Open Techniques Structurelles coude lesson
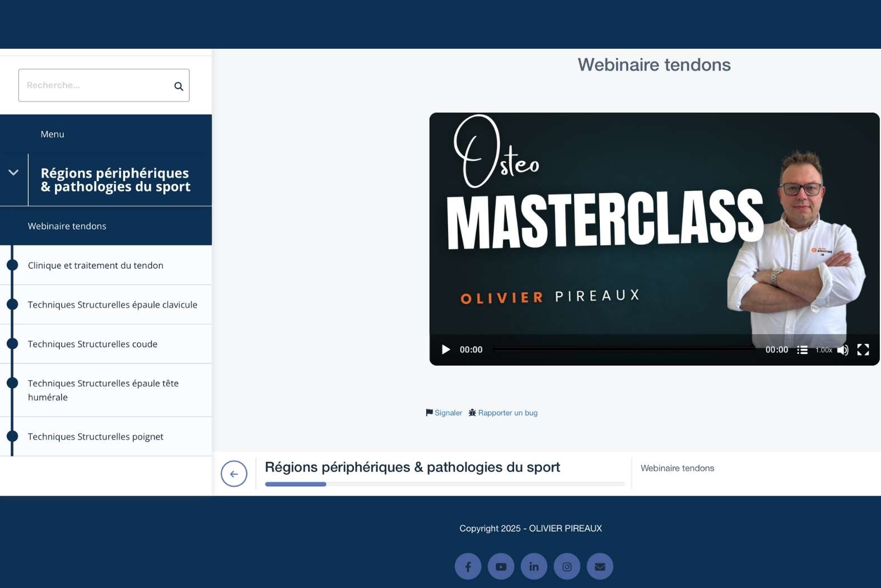The image size is (881, 588). pos(92,344)
